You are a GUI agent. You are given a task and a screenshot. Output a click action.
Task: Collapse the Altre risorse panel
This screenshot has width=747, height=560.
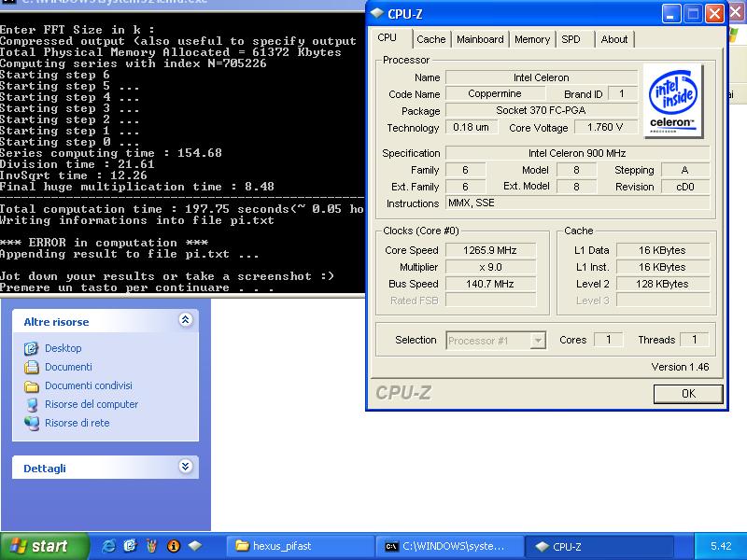(185, 319)
